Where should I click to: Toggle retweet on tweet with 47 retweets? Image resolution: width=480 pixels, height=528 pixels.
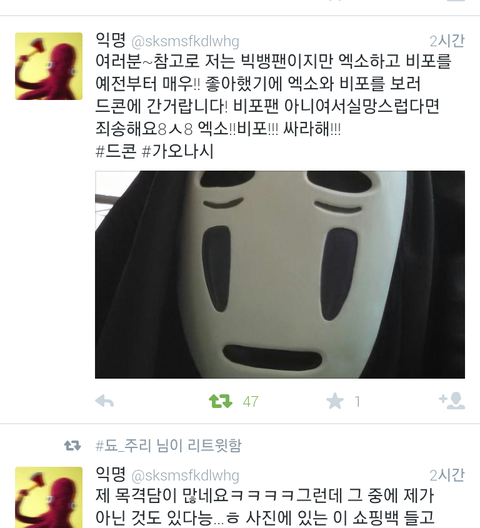click(x=221, y=401)
